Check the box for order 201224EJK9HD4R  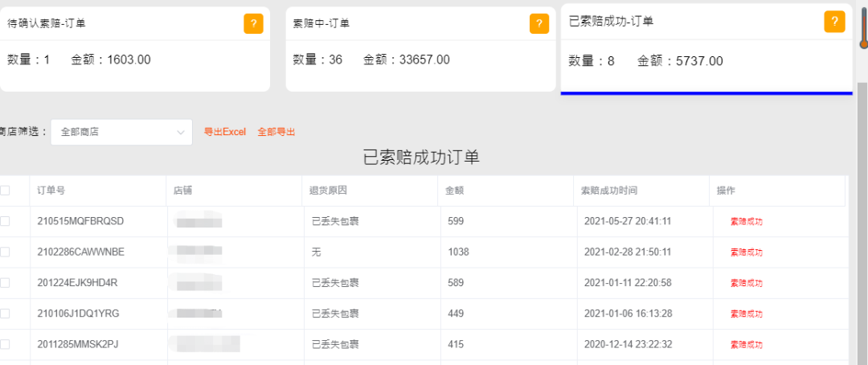coord(5,282)
